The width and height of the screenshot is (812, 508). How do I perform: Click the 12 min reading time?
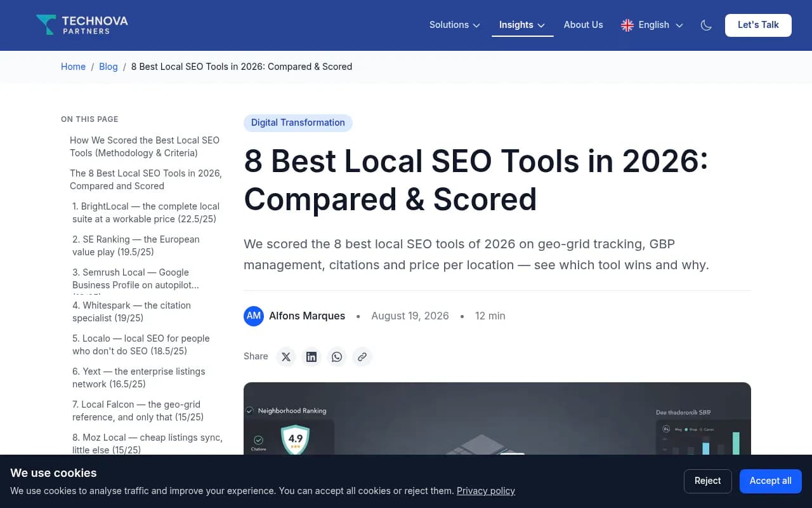pos(490,316)
